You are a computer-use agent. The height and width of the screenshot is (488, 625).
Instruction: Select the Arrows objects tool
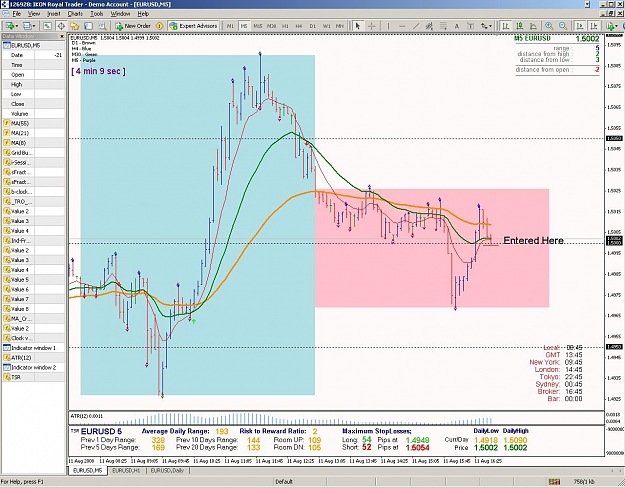point(484,26)
